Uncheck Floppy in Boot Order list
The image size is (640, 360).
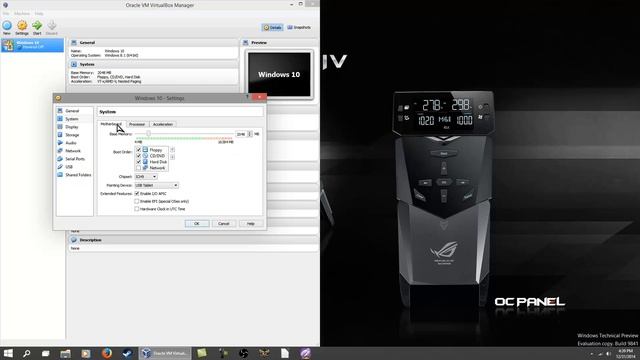click(138, 150)
